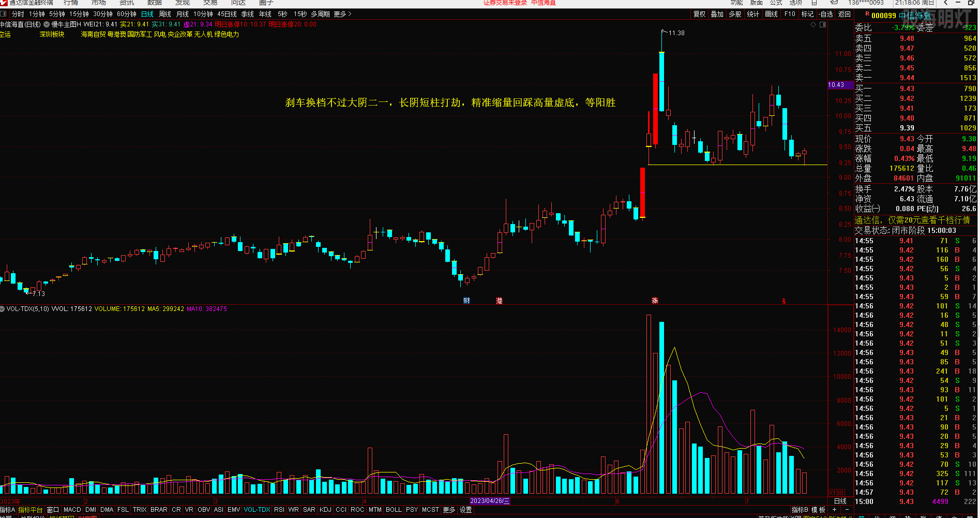Open the 叠加 overlay menu

point(717,14)
